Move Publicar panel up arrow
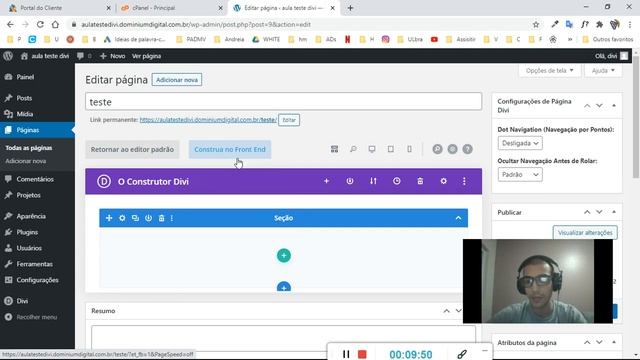 pyautogui.click(x=587, y=212)
